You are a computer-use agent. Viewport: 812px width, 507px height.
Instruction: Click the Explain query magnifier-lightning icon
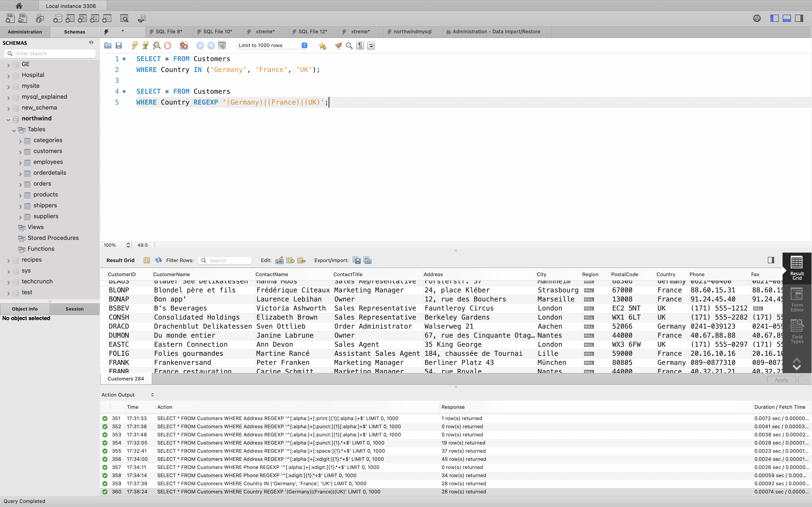pyautogui.click(x=156, y=45)
